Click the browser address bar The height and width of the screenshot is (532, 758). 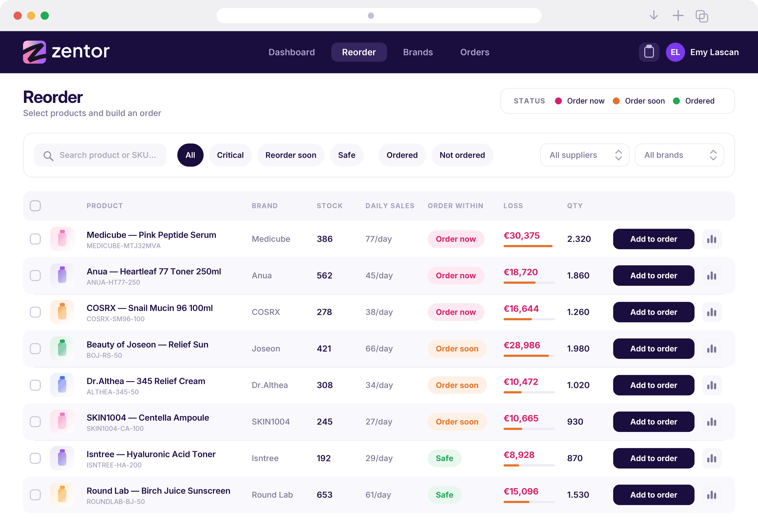[x=379, y=16]
